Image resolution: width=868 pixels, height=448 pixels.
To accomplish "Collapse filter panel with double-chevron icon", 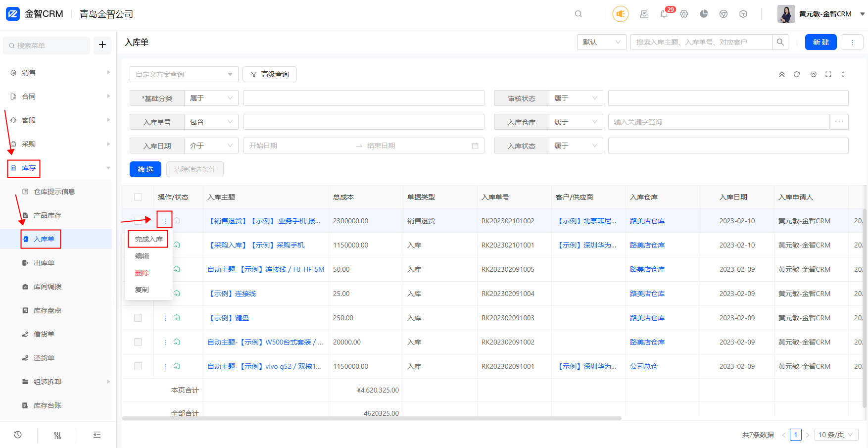I will pos(782,74).
